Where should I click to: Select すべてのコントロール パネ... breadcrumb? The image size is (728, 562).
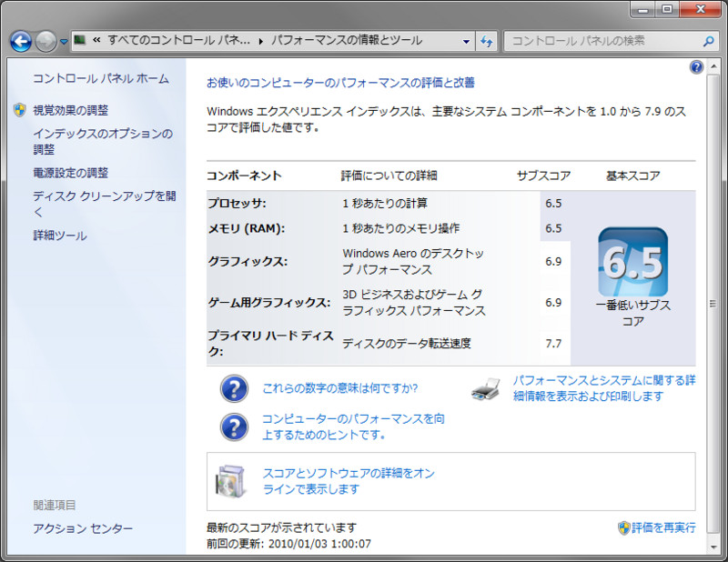click(178, 40)
